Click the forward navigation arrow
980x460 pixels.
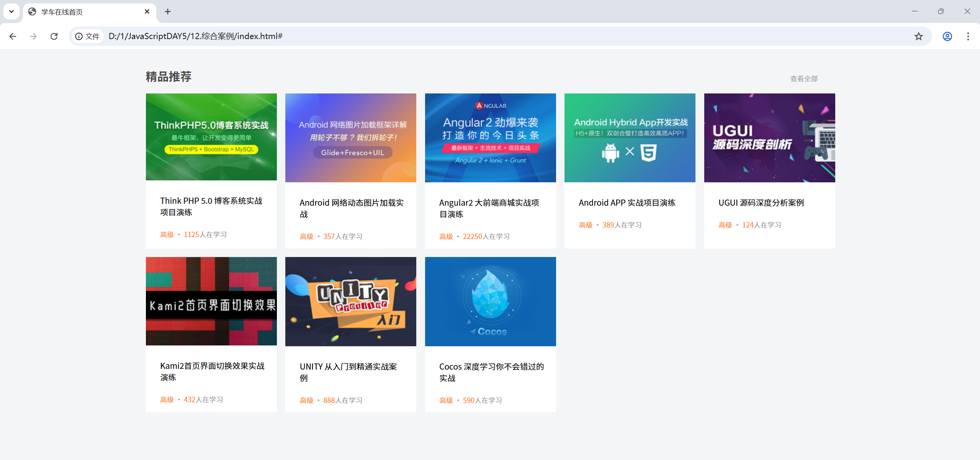(x=33, y=36)
